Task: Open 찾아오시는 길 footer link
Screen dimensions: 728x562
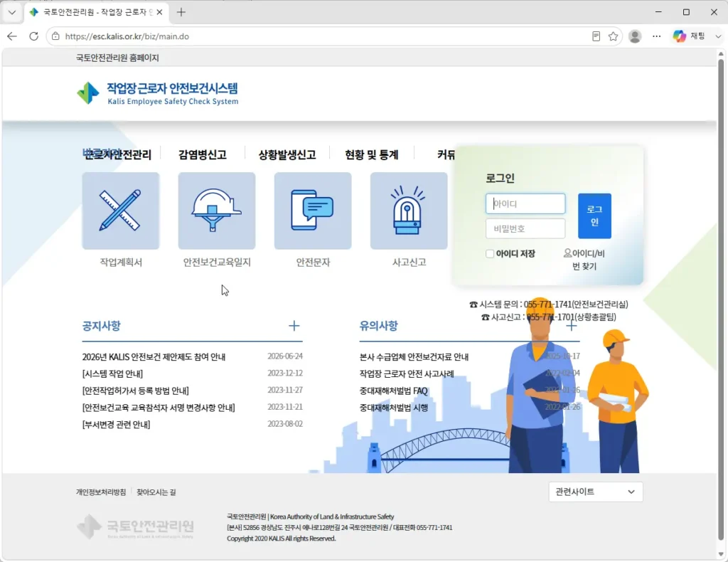Action: coord(156,492)
